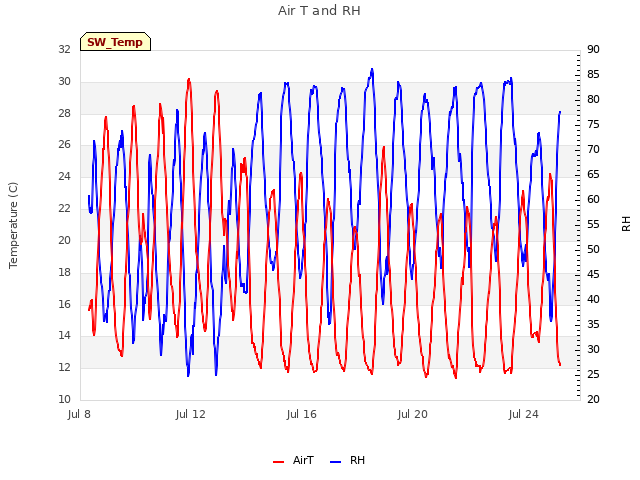Click the 16 temperature axis value
Image resolution: width=640 pixels, height=480 pixels.
(64, 304)
